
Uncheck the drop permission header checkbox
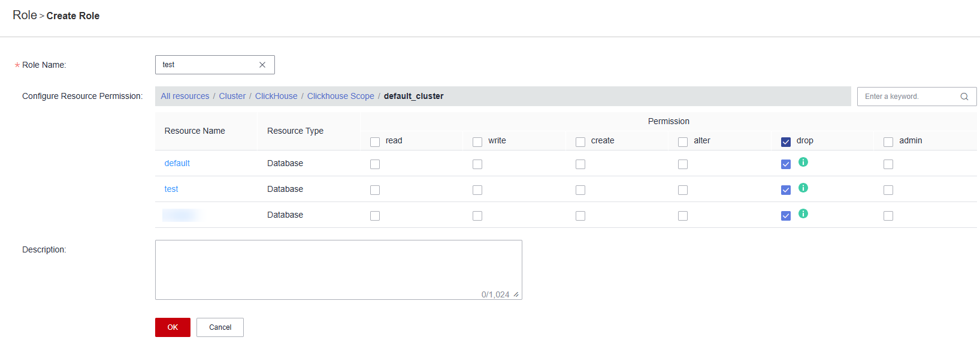click(x=786, y=142)
